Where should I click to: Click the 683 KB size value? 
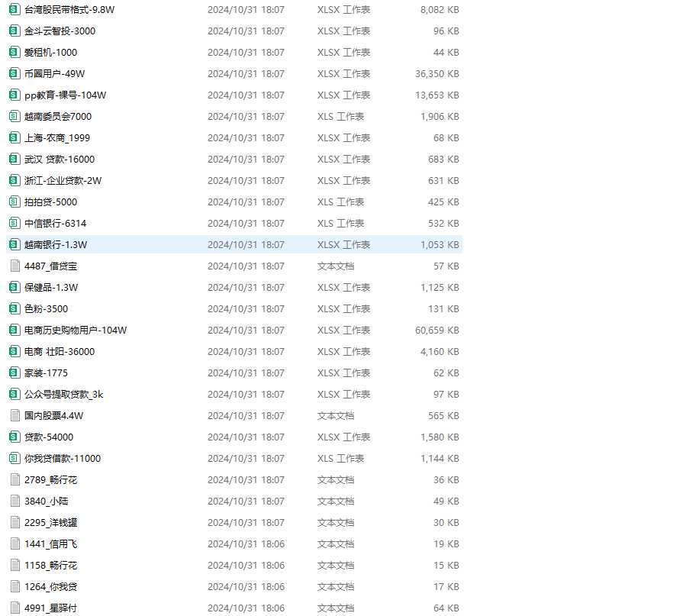pos(443,159)
